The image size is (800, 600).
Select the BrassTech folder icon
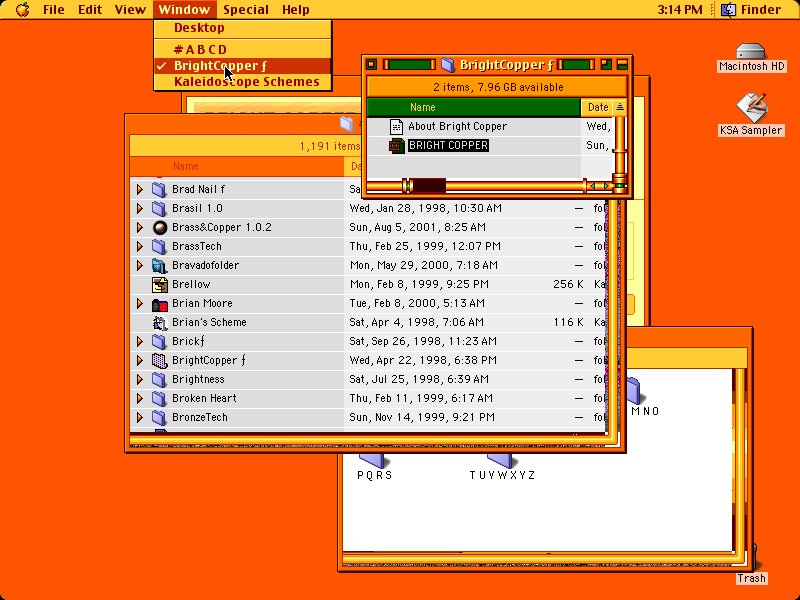(x=159, y=246)
